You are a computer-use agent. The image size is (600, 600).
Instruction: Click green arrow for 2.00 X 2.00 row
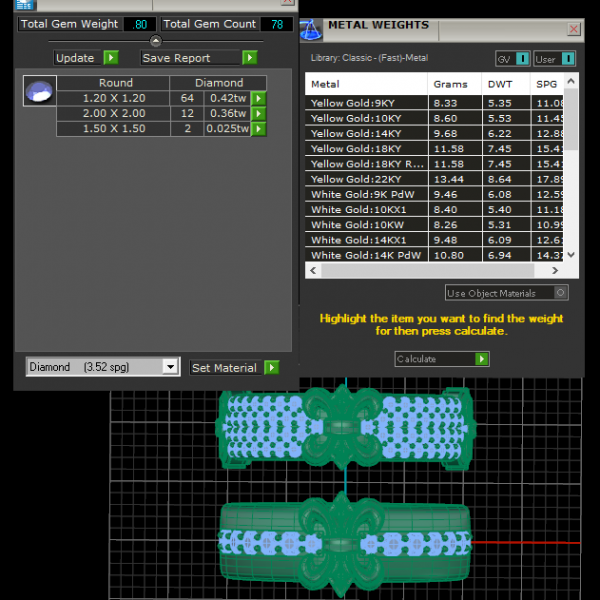coord(258,113)
